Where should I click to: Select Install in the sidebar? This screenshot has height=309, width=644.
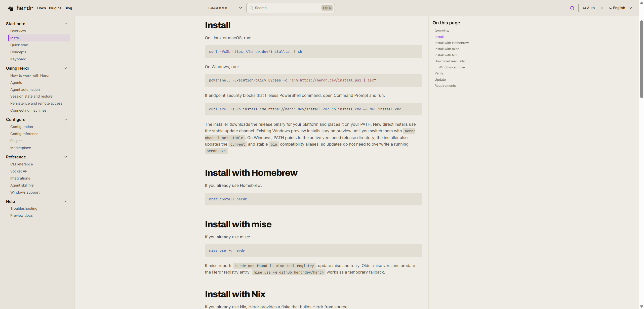tap(39, 38)
